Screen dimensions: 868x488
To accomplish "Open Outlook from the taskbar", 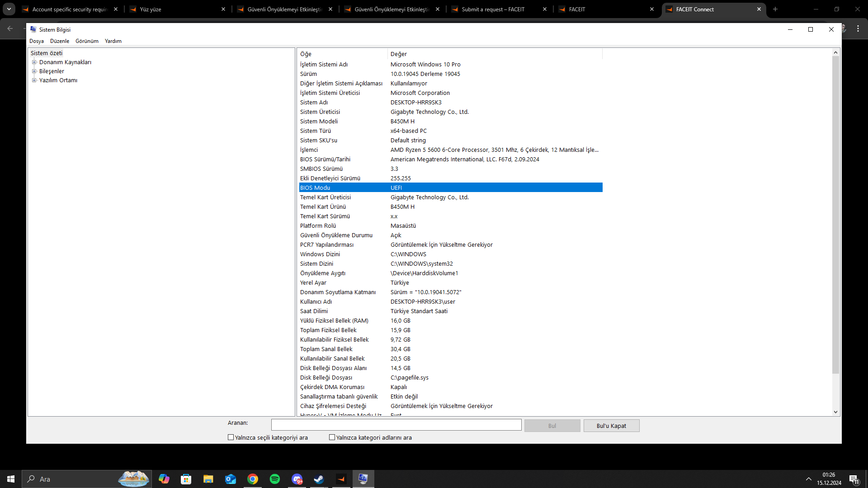I will point(231,479).
